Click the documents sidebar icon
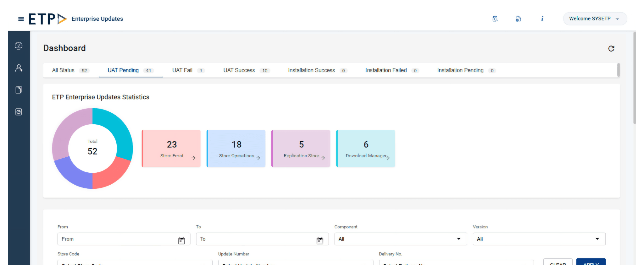This screenshot has width=644, height=265. pos(19,90)
